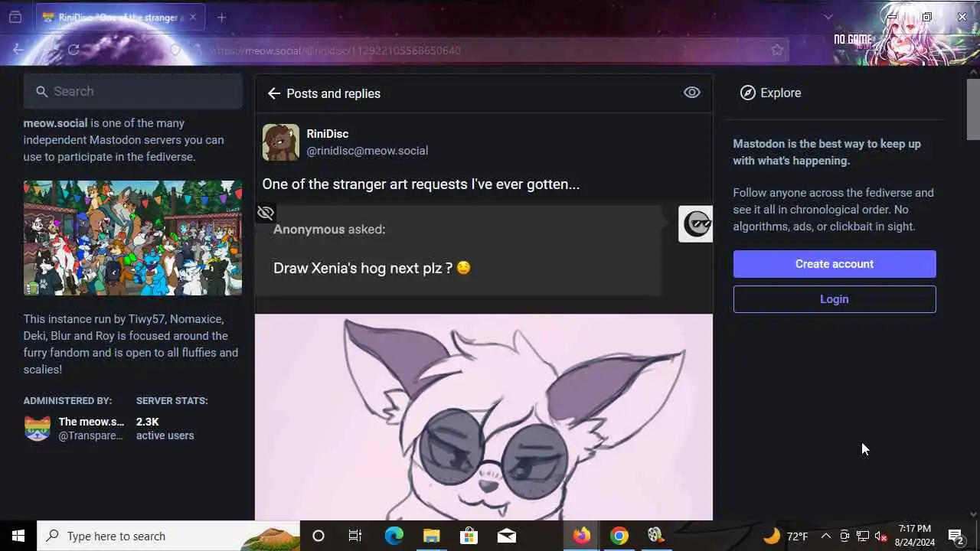Bookmark the page with the star icon
The width and height of the screenshot is (980, 551).
tap(777, 51)
